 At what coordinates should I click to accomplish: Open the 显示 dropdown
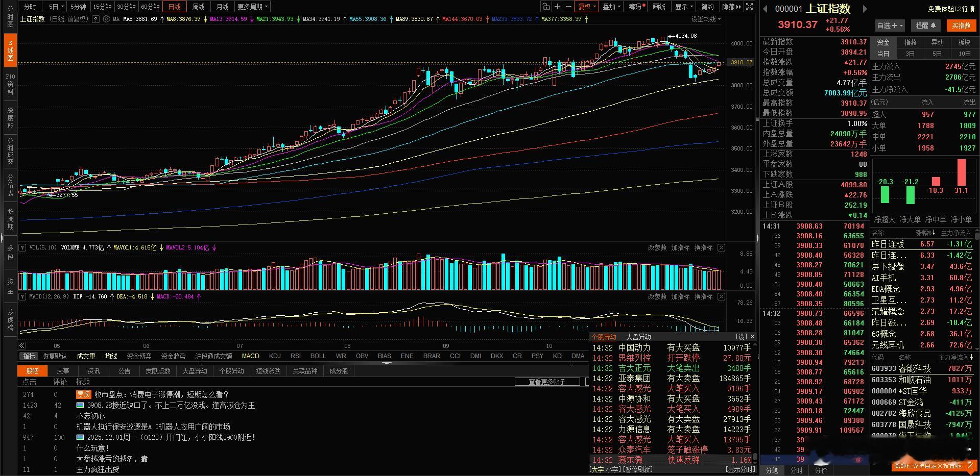tap(684, 7)
